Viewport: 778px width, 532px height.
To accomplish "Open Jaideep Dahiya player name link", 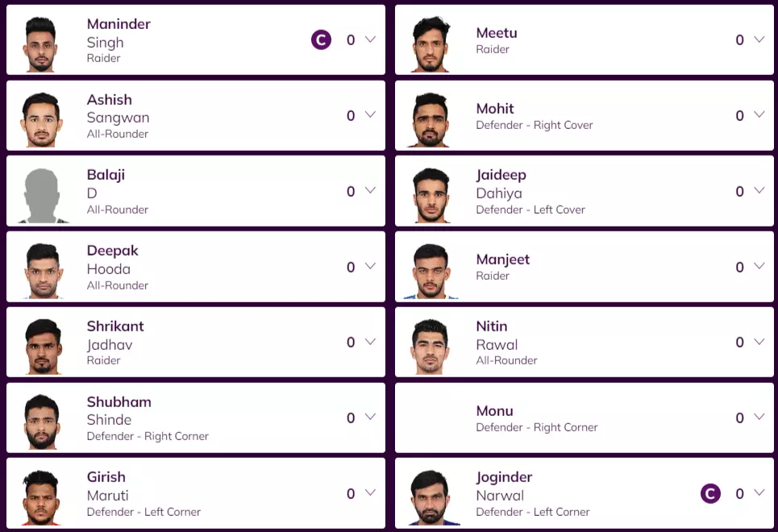I will coord(499,184).
